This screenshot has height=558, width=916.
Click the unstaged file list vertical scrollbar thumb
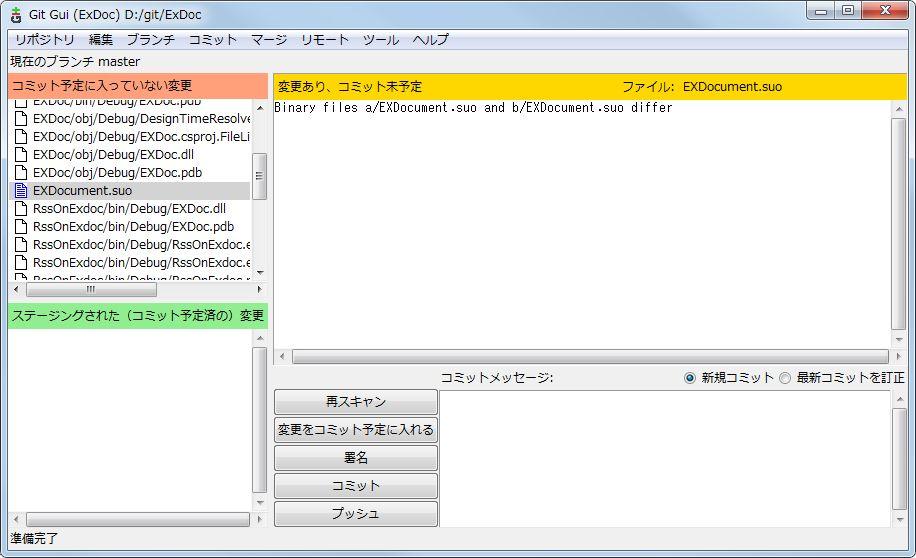click(x=259, y=176)
